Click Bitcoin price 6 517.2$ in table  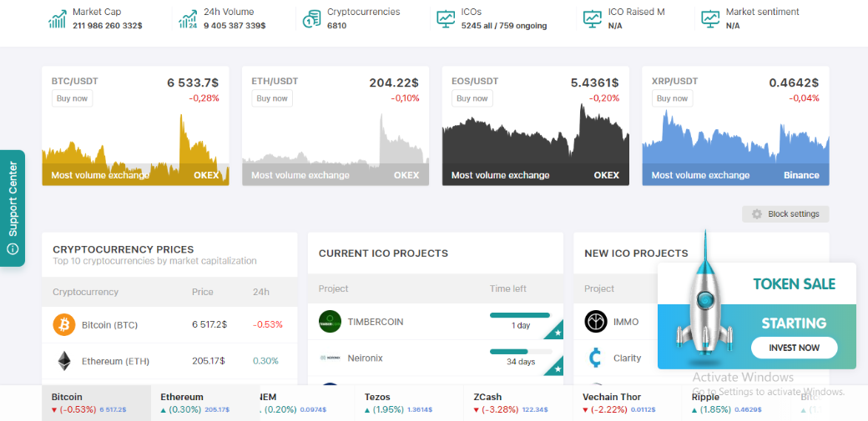tap(209, 325)
